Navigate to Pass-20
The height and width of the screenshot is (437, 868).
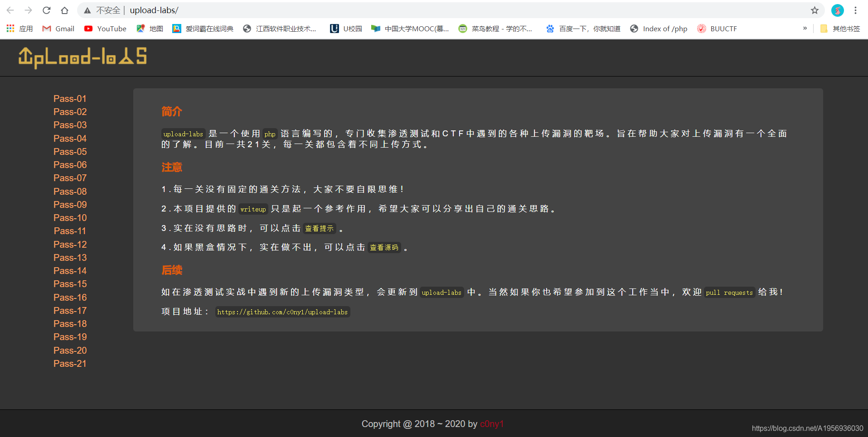click(70, 351)
